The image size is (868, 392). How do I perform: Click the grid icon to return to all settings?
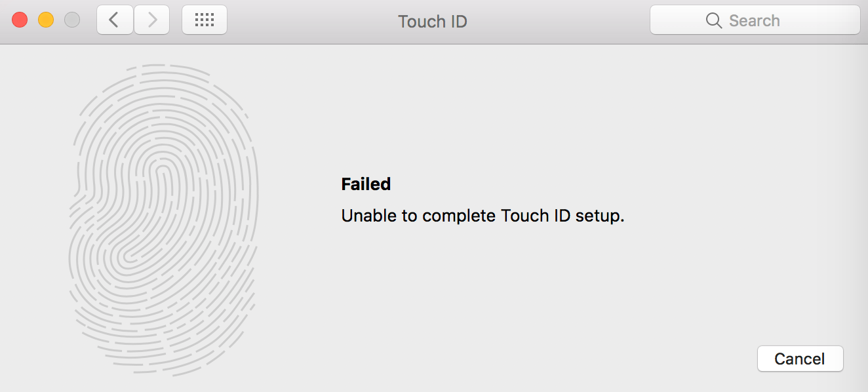click(204, 20)
